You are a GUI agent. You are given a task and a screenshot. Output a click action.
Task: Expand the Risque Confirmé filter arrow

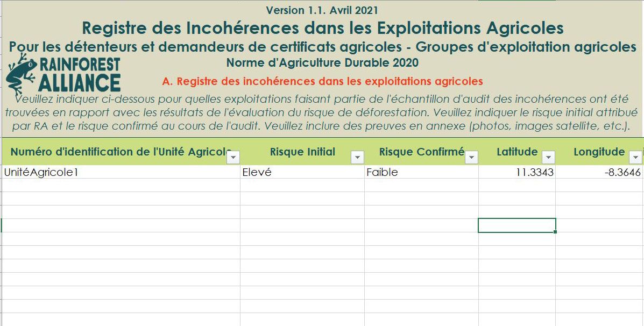click(471, 157)
